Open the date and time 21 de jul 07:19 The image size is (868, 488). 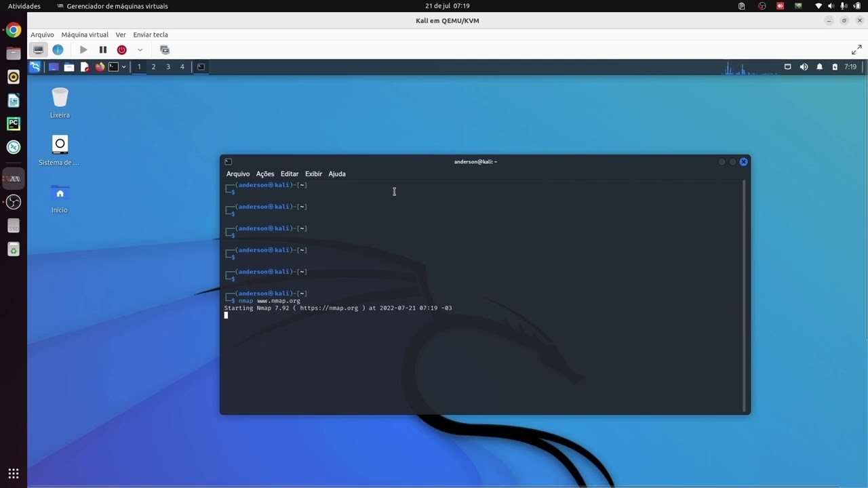click(447, 6)
